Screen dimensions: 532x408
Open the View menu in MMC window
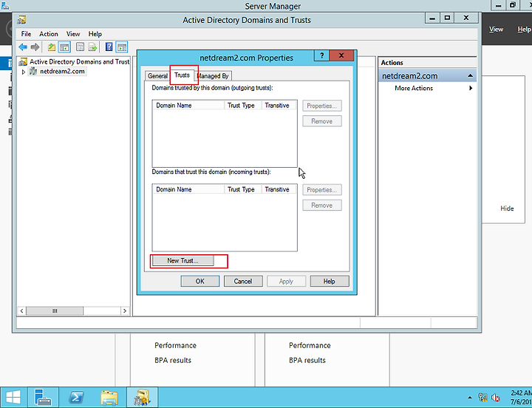click(x=73, y=34)
